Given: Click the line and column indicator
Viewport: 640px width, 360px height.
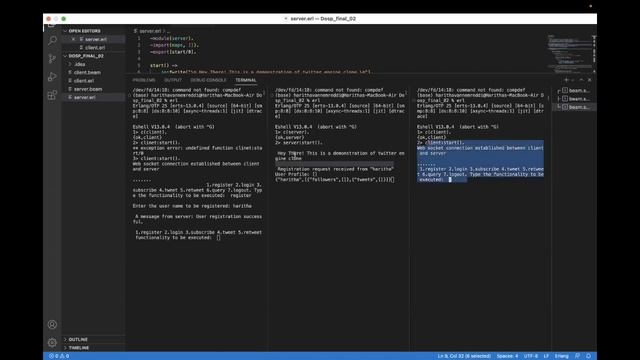Looking at the screenshot, I should [464, 356].
